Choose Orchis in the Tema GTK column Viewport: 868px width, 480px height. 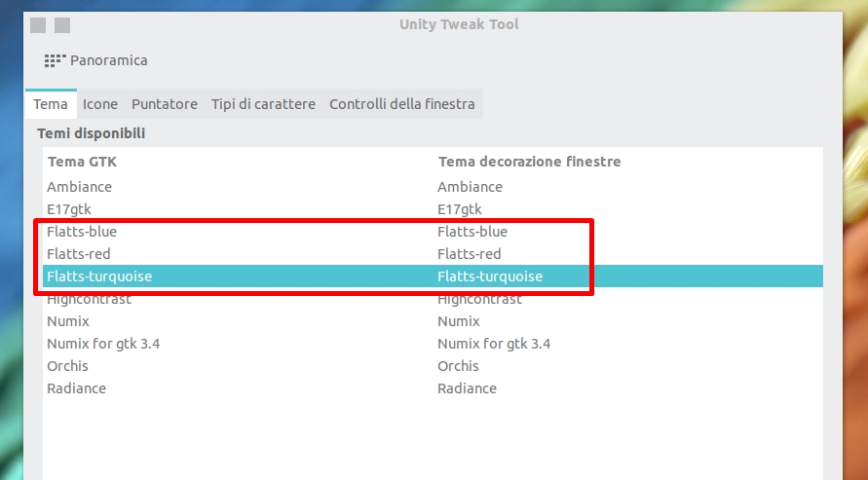(67, 366)
